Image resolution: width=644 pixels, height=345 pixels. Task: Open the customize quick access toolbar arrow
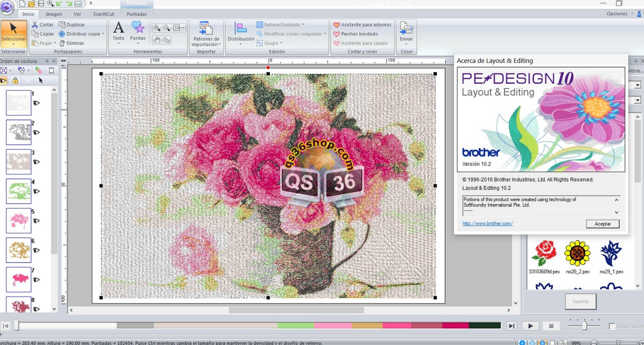(x=90, y=4)
